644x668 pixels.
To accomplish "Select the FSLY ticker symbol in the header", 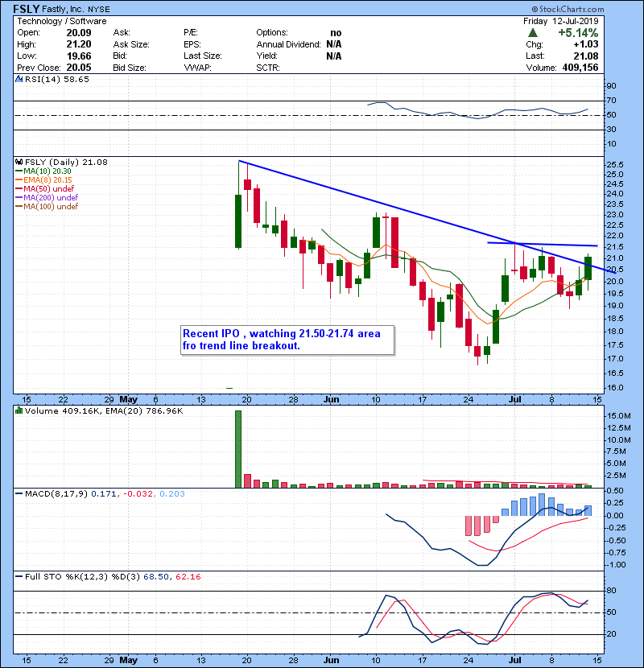I will click(x=27, y=9).
